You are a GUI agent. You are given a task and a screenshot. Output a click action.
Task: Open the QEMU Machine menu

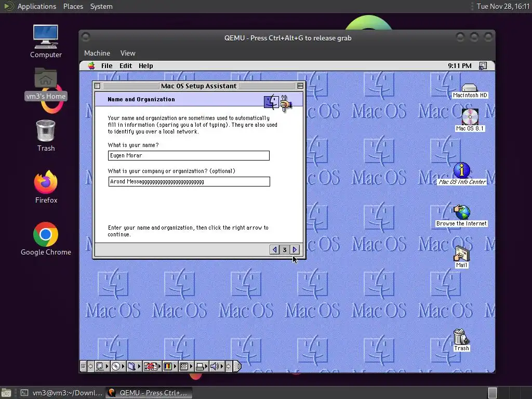97,53
